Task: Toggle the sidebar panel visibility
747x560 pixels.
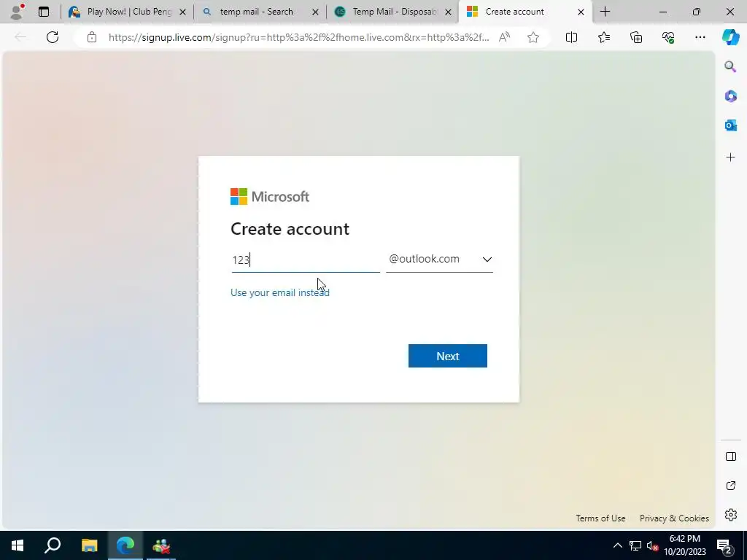Action: pos(730,456)
